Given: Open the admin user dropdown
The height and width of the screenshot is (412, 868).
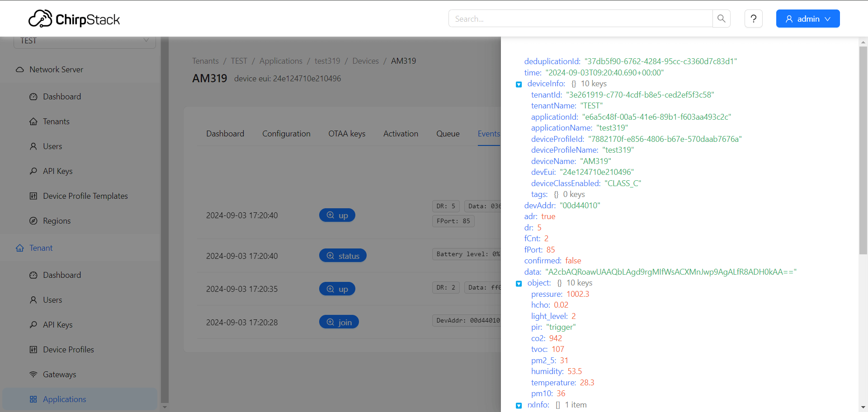Looking at the screenshot, I should pos(808,19).
